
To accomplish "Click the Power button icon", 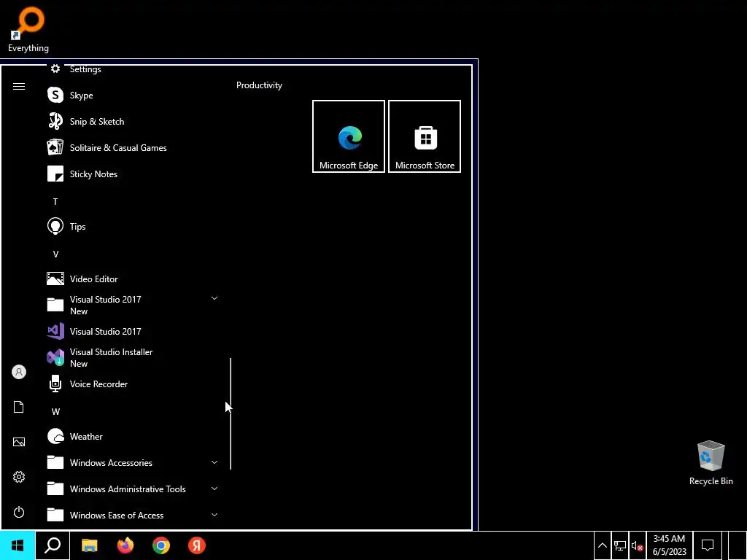I will [x=18, y=512].
